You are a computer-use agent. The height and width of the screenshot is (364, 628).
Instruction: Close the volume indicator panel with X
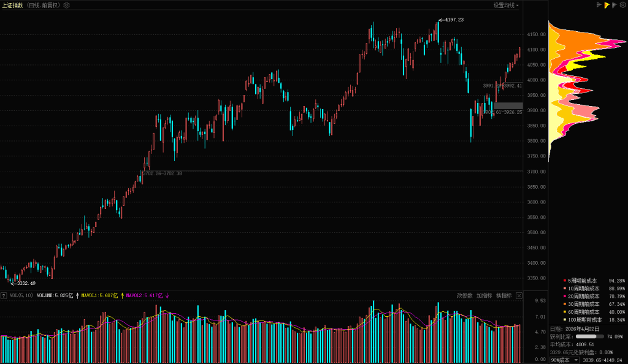[x=519, y=295]
